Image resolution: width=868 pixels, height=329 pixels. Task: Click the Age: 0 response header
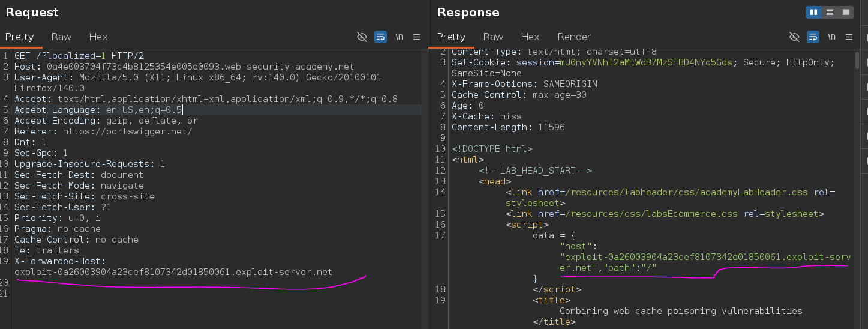coord(467,106)
